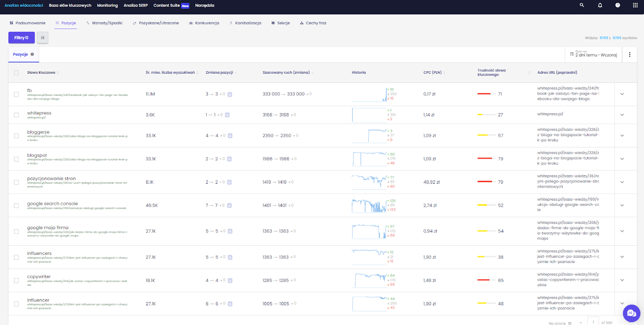Click the difficulty bar for fb
The image size is (644, 325).
pos(486,94)
